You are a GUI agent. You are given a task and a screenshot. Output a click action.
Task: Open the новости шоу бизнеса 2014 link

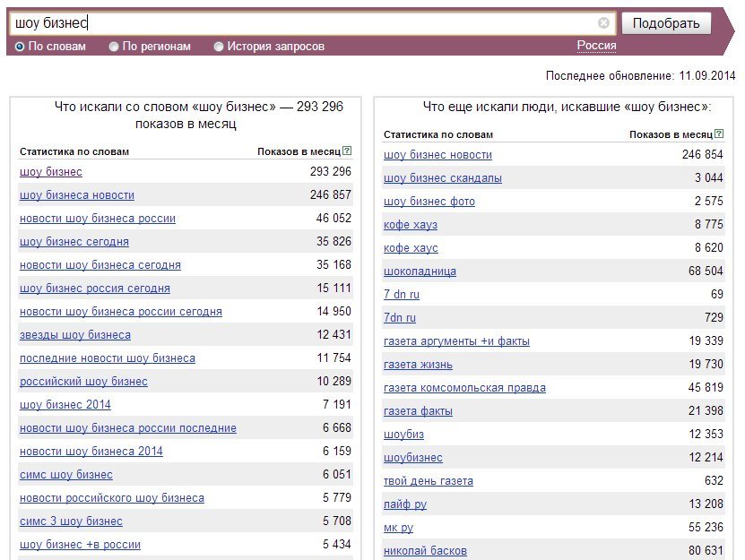[91, 451]
